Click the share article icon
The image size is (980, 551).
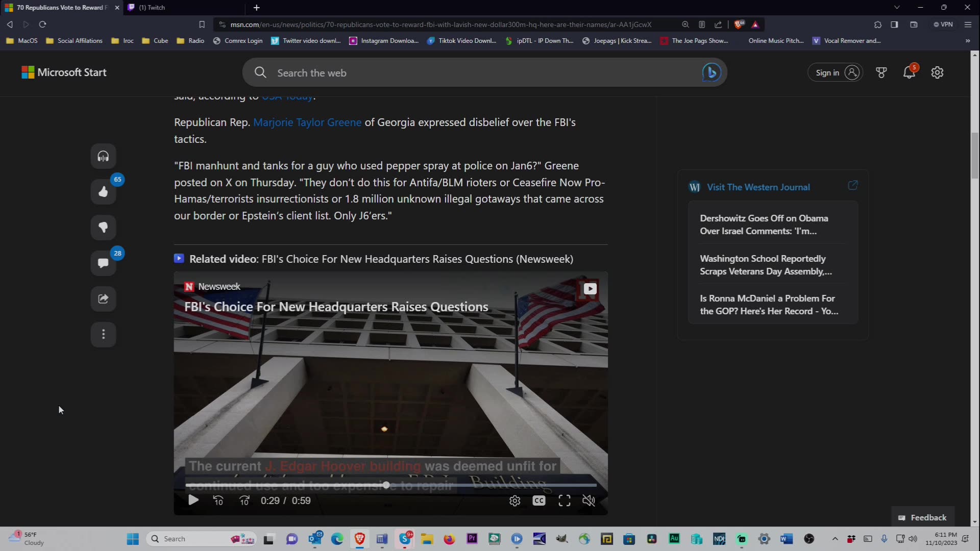point(103,299)
